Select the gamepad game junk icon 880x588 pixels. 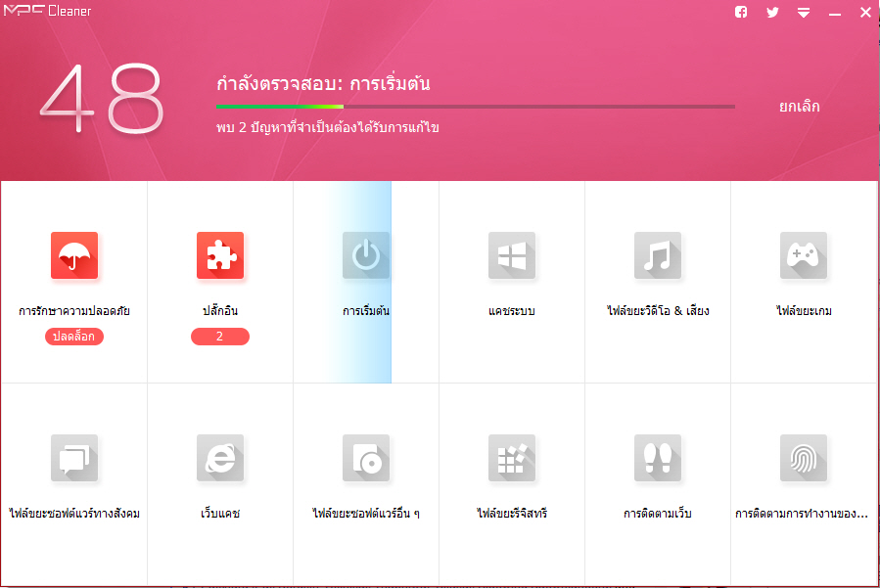804,256
